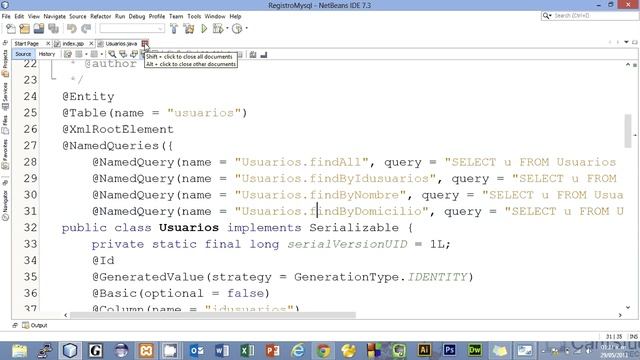Open the View menu
The height and width of the screenshot is (360, 640).
tap(34, 16)
